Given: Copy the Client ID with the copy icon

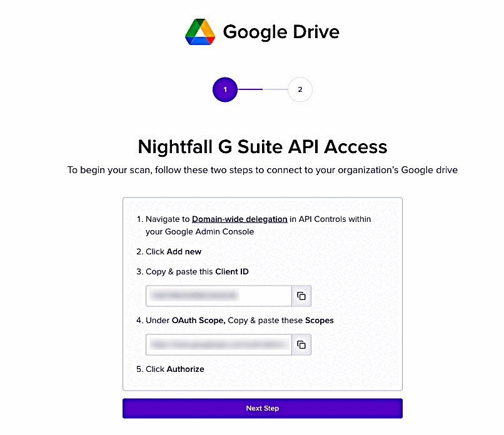Looking at the screenshot, I should point(301,296).
